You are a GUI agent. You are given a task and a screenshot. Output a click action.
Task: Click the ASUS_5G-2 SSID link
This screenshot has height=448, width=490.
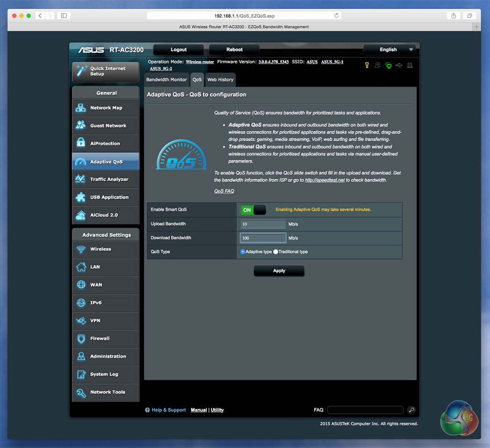[x=161, y=69]
